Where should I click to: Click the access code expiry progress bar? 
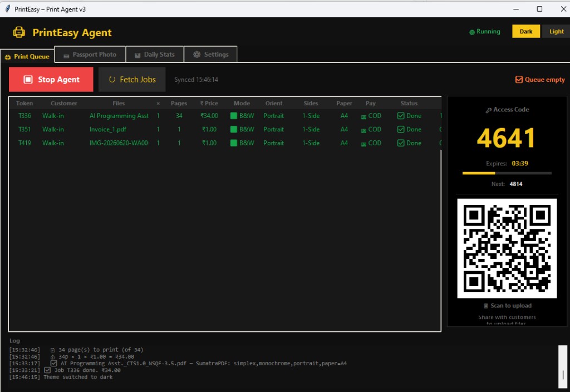click(x=507, y=173)
